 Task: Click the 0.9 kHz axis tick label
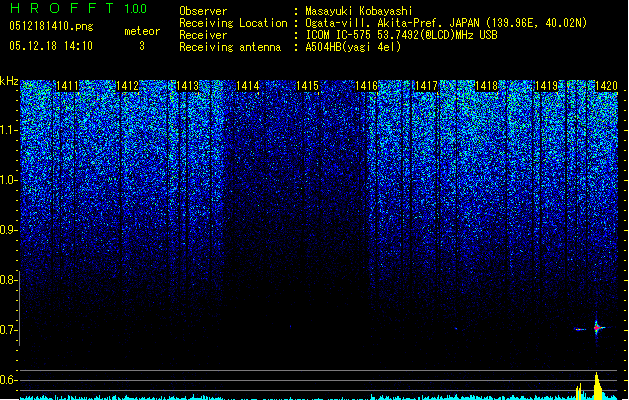(x=7, y=230)
